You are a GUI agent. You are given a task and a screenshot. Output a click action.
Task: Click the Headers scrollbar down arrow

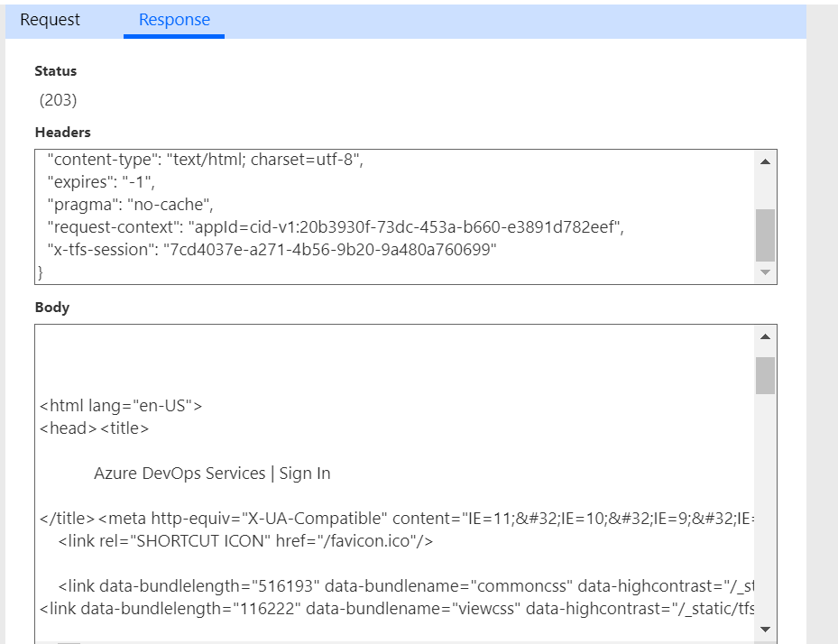click(764, 273)
